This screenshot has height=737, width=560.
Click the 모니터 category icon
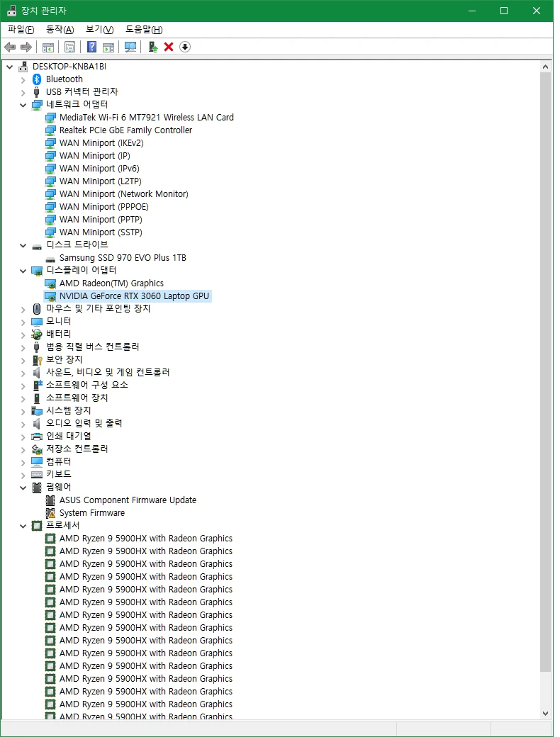[x=37, y=322]
